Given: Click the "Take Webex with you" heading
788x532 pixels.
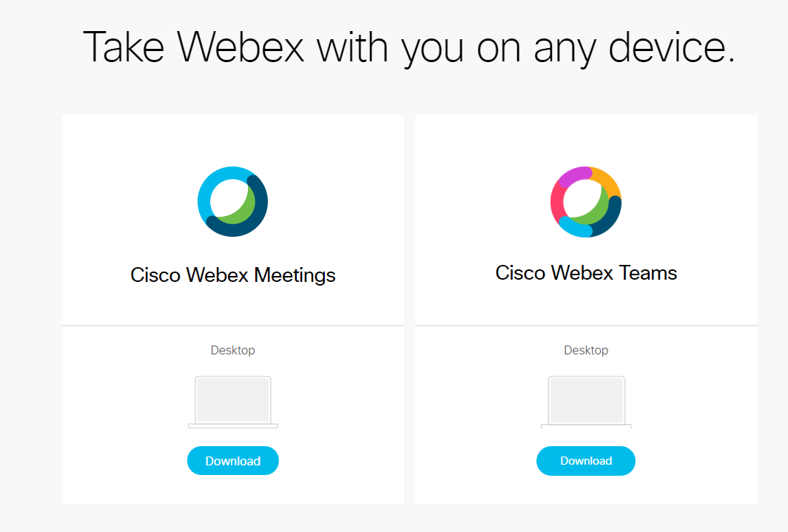Looking at the screenshot, I should coord(409,47).
